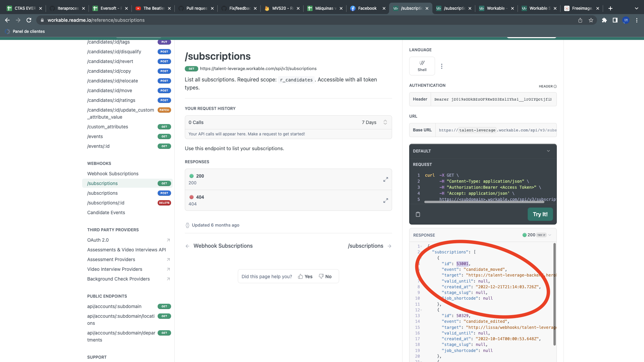Click the address bar URL

pos(96,20)
